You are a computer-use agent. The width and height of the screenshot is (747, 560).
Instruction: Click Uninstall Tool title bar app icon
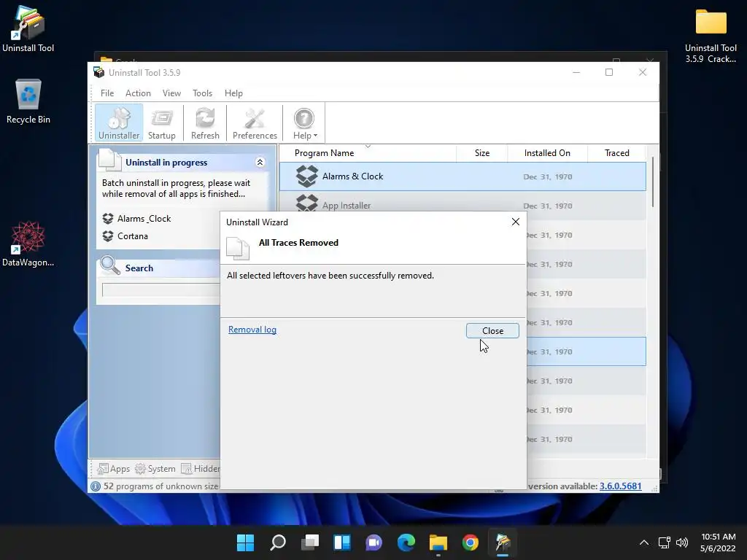(99, 72)
